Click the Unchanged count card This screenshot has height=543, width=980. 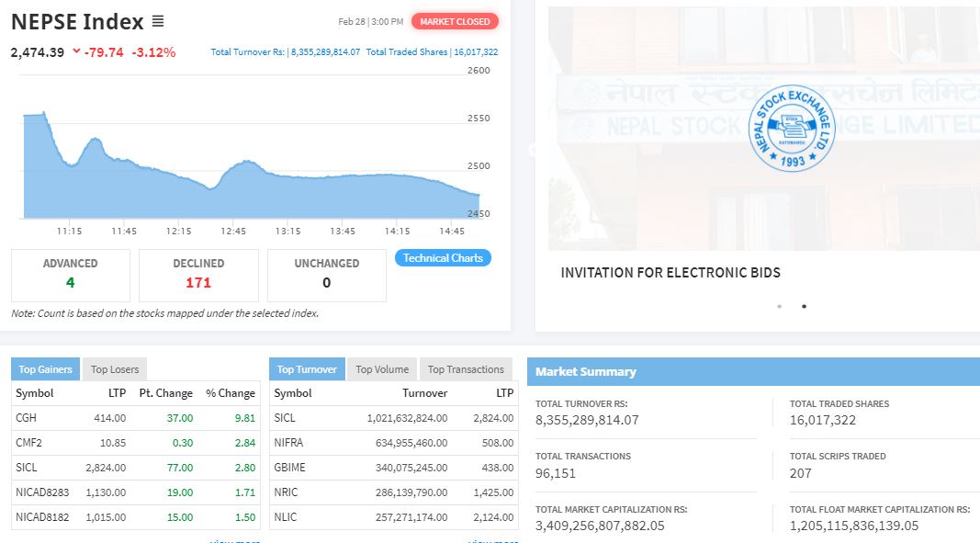[x=327, y=276]
